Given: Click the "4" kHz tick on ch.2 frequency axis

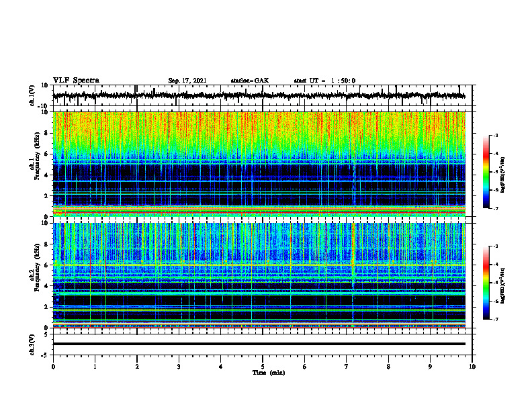Looking at the screenshot, I should point(46,286).
